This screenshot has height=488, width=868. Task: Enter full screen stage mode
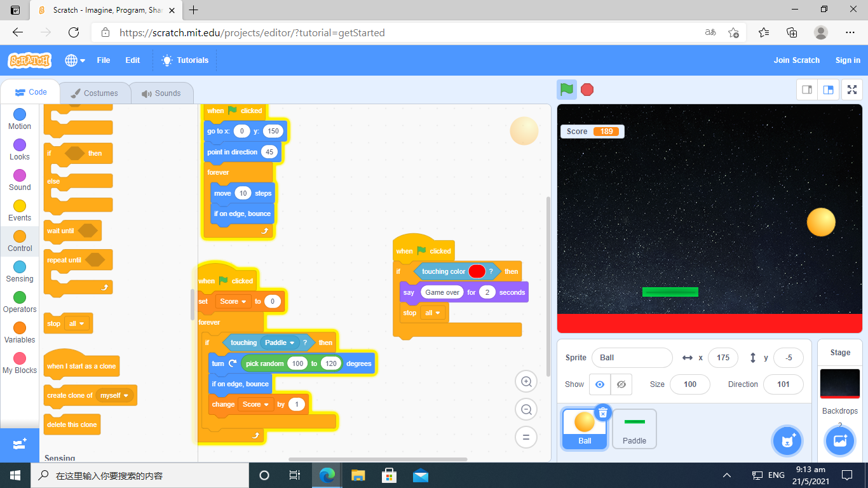851,90
